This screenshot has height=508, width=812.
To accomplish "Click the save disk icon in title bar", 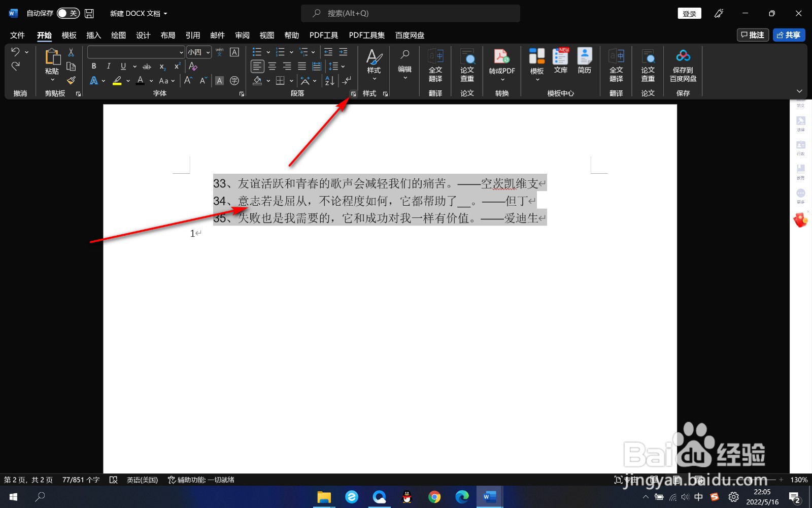I will pyautogui.click(x=89, y=13).
